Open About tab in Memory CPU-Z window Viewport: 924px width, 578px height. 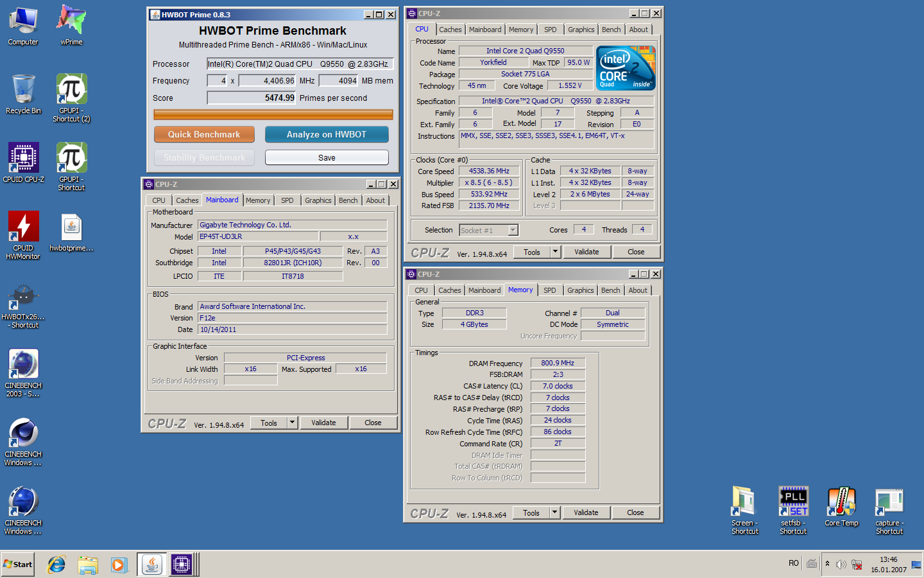point(638,290)
